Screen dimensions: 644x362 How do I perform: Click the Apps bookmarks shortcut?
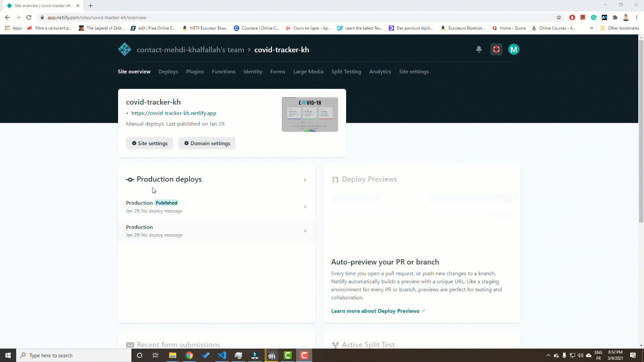coord(13,28)
